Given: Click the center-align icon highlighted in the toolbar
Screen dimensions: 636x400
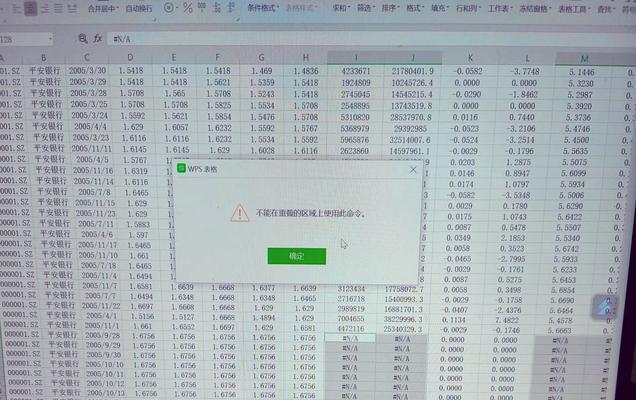Looking at the screenshot, I should point(30,9).
